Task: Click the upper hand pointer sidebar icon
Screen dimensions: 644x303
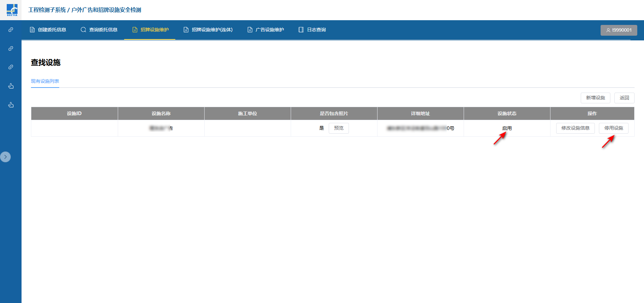Action: point(11,86)
